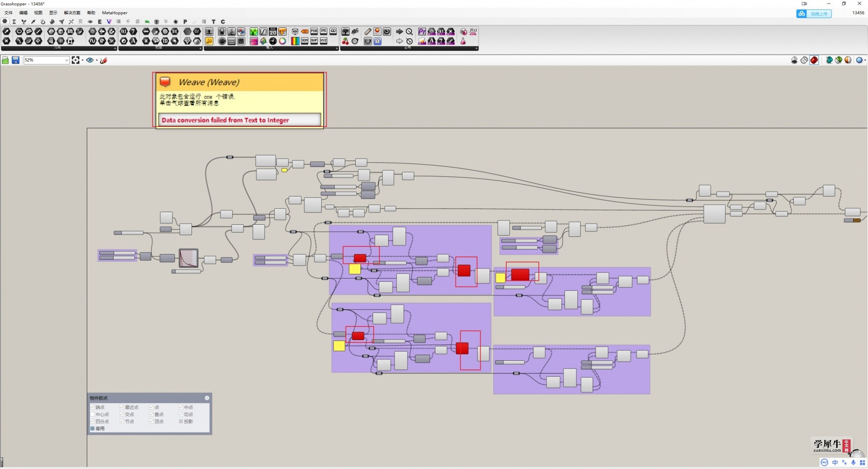Toggle the 四分点 osnap checkbox
868x469 pixels.
(x=92, y=422)
